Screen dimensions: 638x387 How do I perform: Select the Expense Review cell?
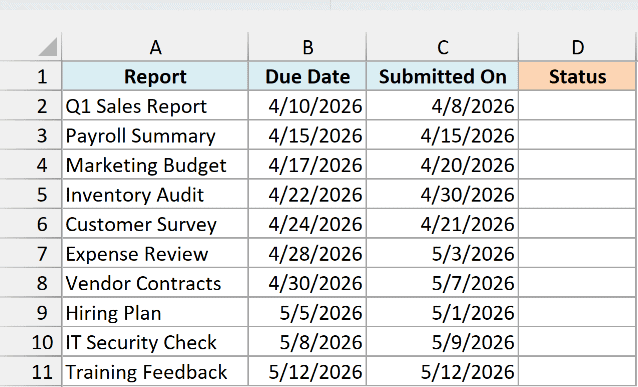click(155, 254)
